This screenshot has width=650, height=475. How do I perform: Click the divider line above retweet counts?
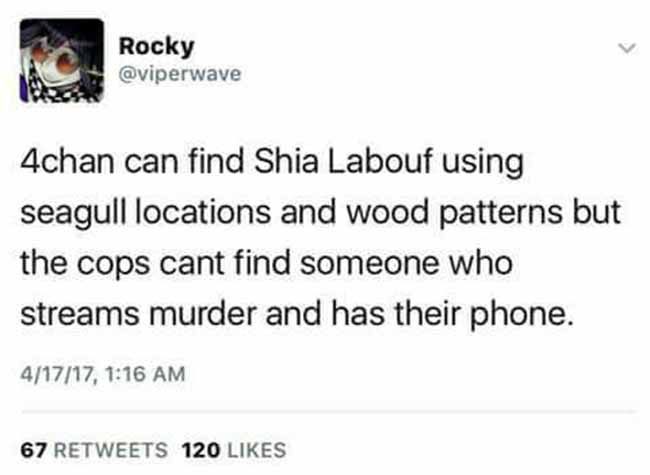tap(327, 412)
